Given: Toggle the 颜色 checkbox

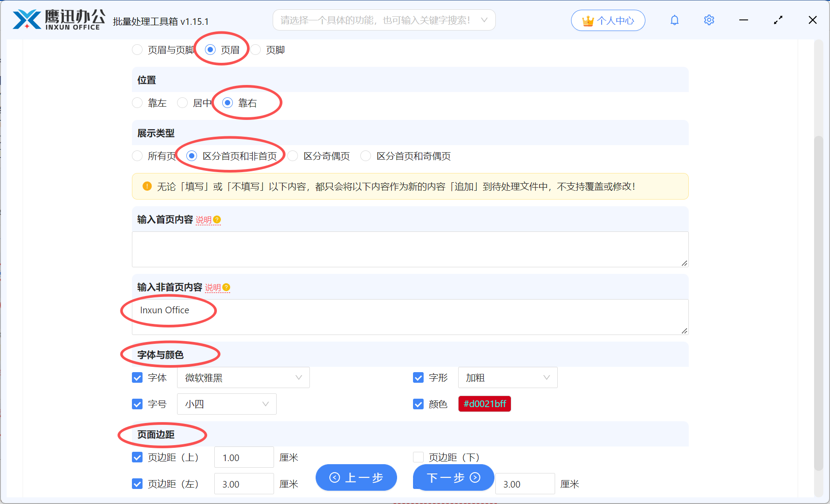Looking at the screenshot, I should coord(418,404).
